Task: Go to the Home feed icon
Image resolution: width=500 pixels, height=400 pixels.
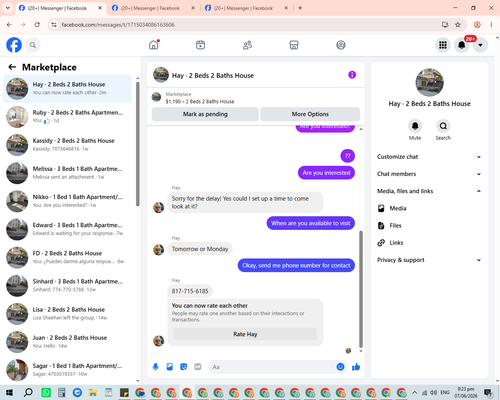Action: pos(154,45)
